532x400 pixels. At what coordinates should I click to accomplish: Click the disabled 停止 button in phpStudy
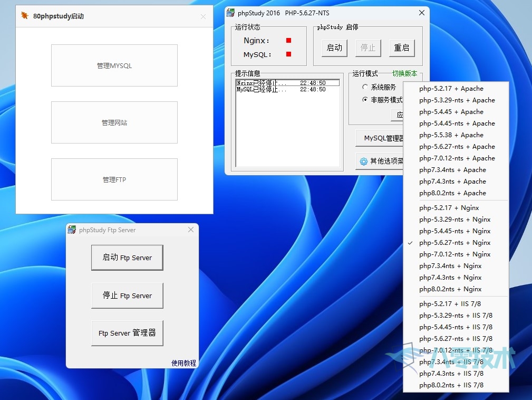tap(368, 48)
